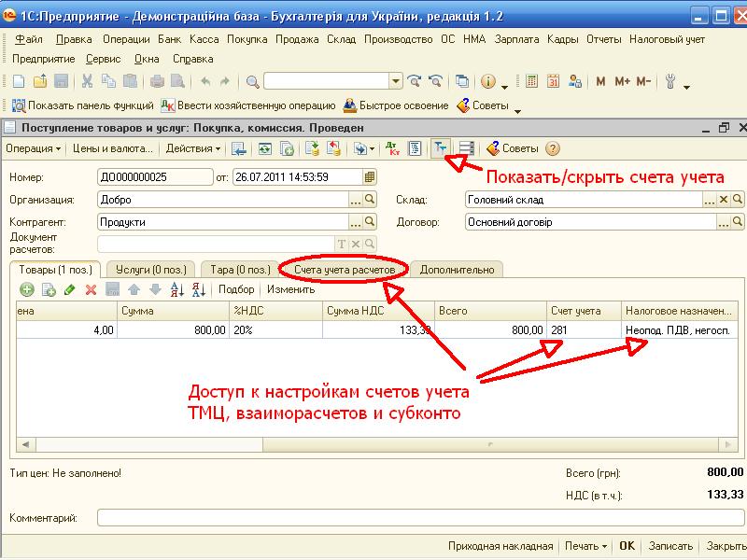
Task: Open the Сервис menu
Action: pyautogui.click(x=104, y=59)
